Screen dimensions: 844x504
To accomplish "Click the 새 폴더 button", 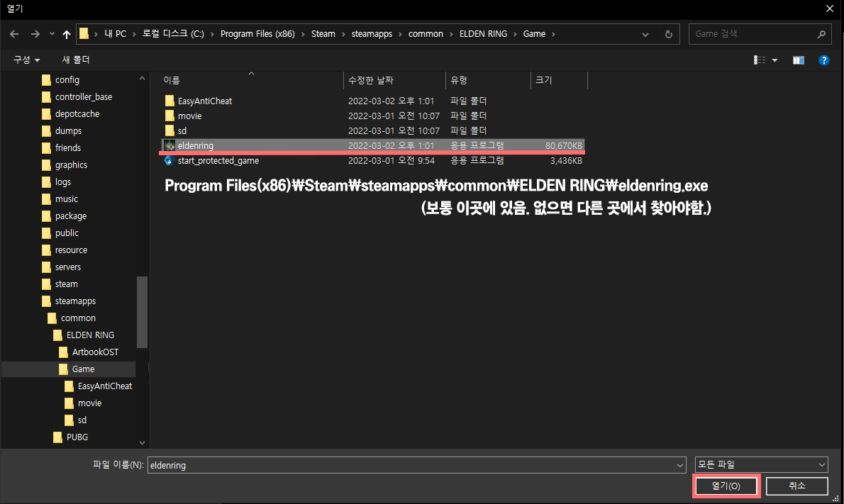I will 76,60.
